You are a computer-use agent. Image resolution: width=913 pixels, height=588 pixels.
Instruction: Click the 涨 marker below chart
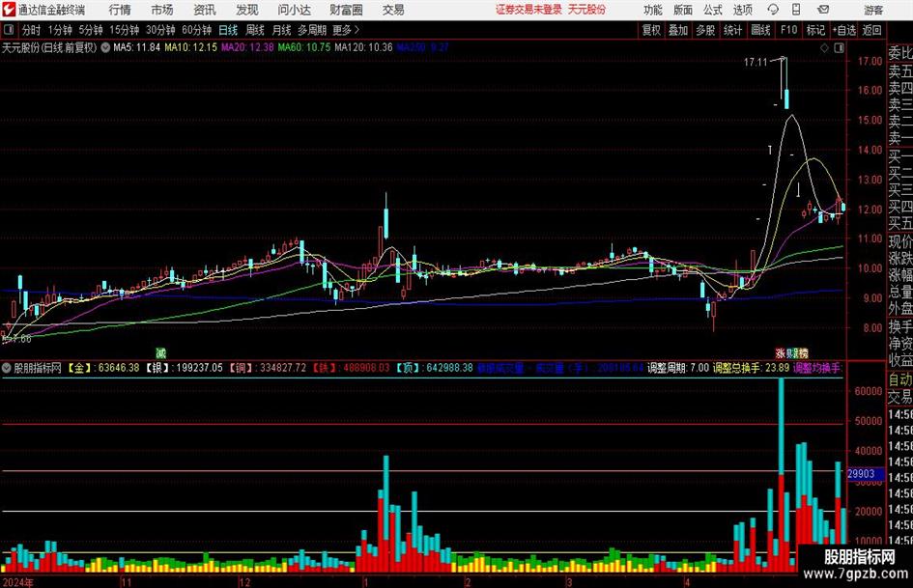pos(781,352)
